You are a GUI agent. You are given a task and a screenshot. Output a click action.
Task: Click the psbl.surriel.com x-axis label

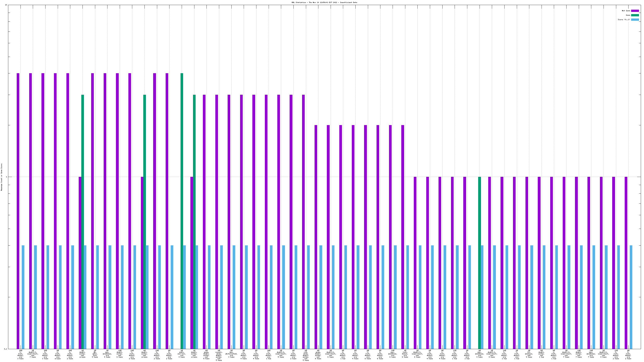click(x=182, y=354)
